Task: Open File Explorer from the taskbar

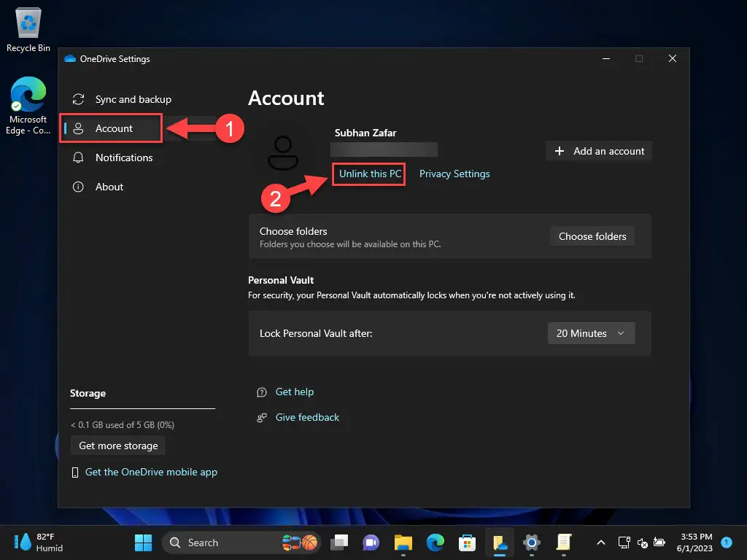Action: tap(403, 542)
